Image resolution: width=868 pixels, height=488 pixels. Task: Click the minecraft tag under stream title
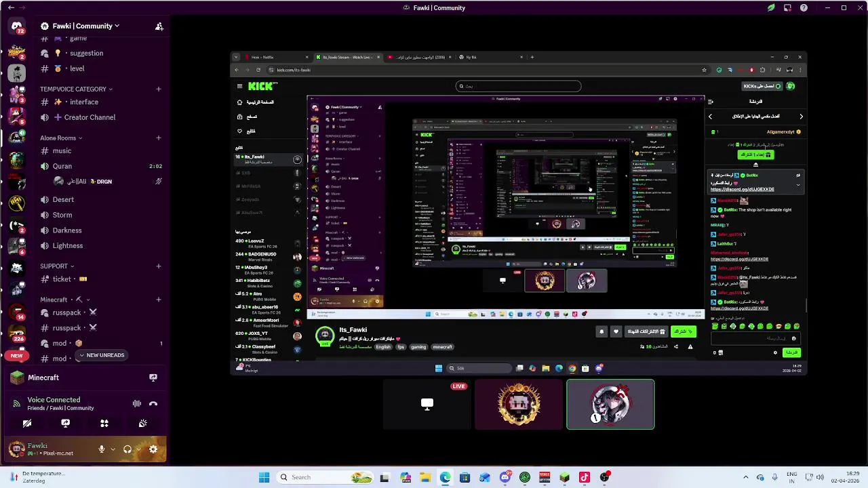coord(442,347)
